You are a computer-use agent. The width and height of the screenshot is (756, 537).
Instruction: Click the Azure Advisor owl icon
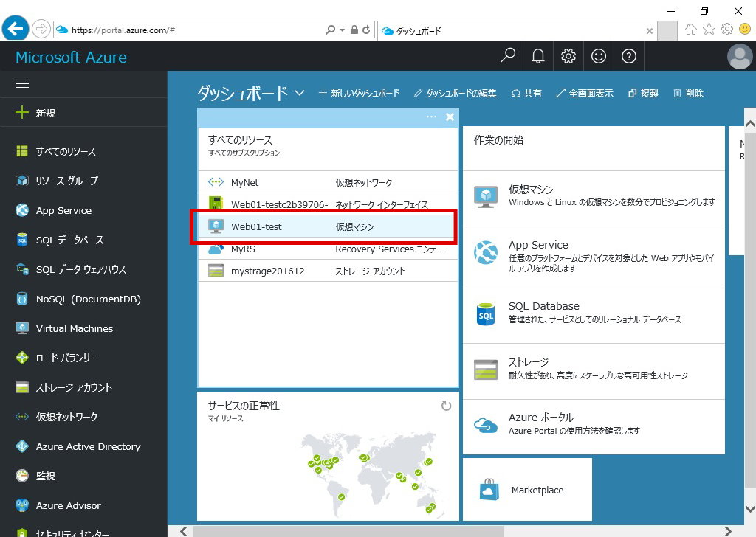tap(22, 505)
